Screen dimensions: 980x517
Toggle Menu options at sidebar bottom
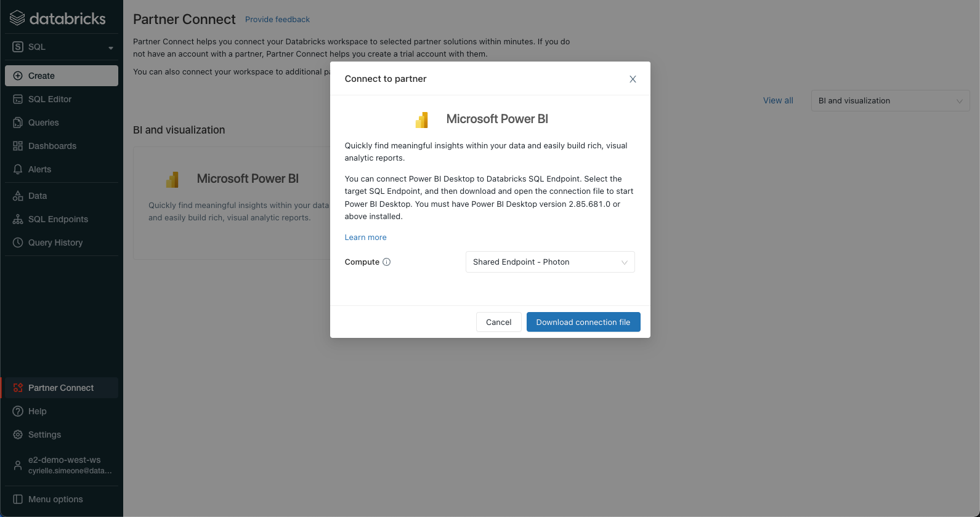[55, 499]
